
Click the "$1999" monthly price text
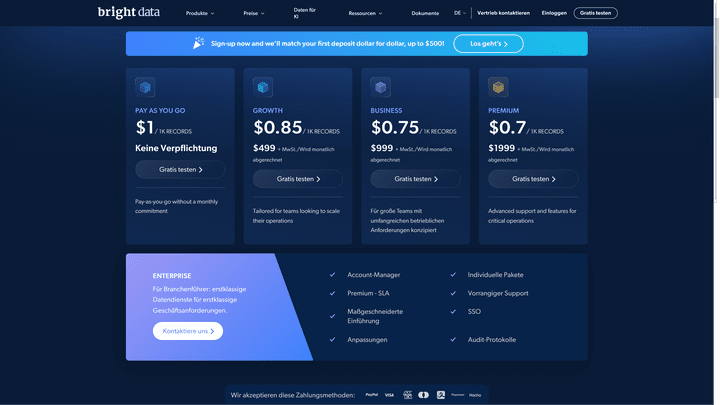tap(501, 148)
